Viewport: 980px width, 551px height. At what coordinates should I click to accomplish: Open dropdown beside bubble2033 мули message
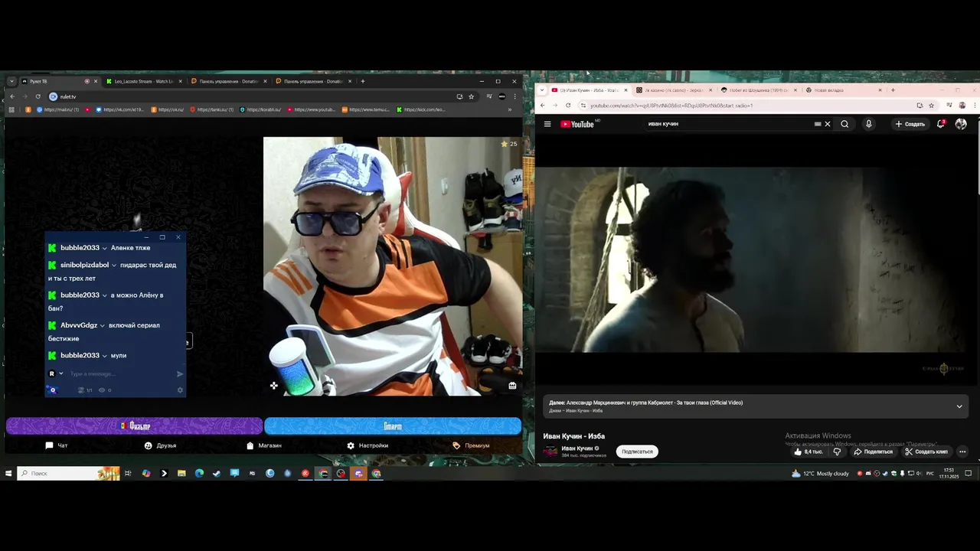pos(105,356)
